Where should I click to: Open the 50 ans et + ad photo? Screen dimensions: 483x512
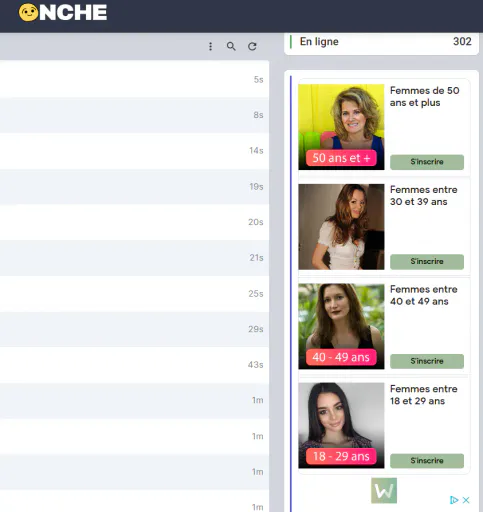tap(341, 127)
